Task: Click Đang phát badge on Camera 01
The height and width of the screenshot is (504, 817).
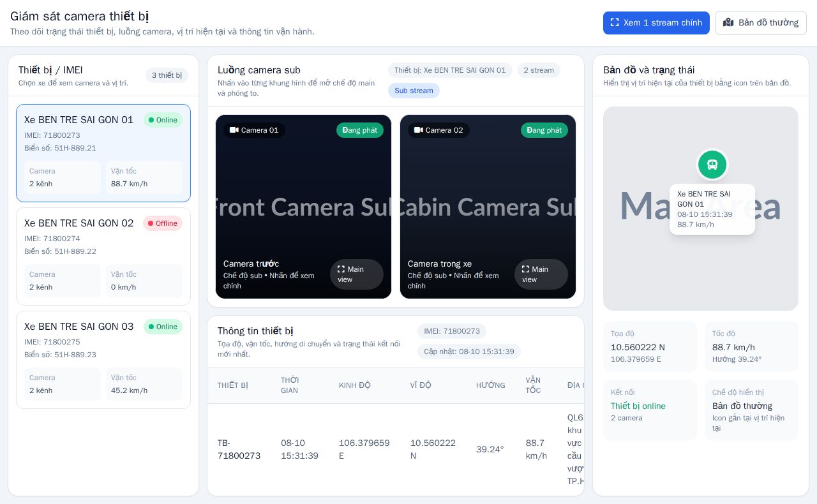Action: point(360,130)
